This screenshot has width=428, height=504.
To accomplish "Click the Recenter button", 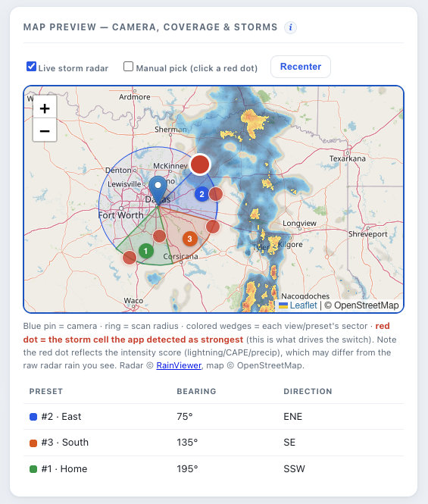I will (301, 67).
